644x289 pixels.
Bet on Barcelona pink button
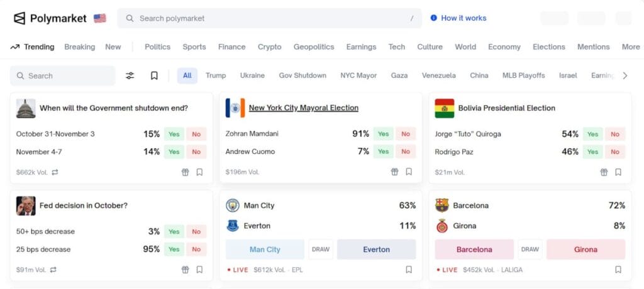tap(474, 249)
